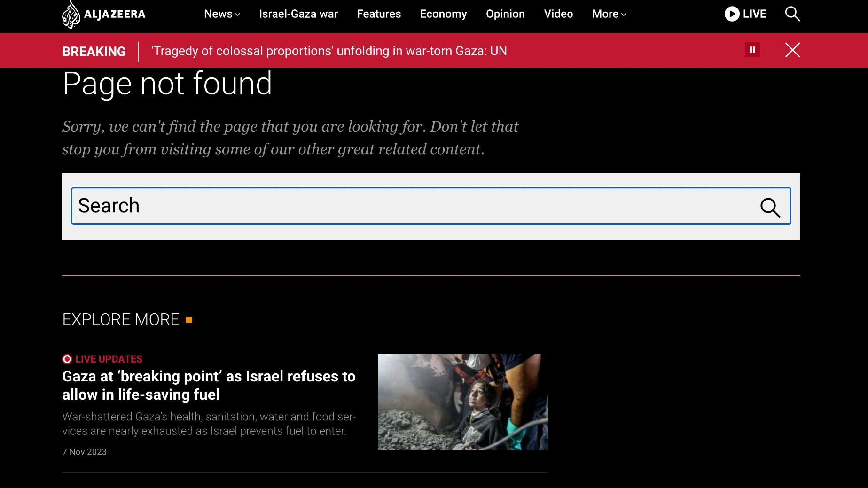This screenshot has height=488, width=868.
Task: Open the Economy section
Action: [x=443, y=14]
